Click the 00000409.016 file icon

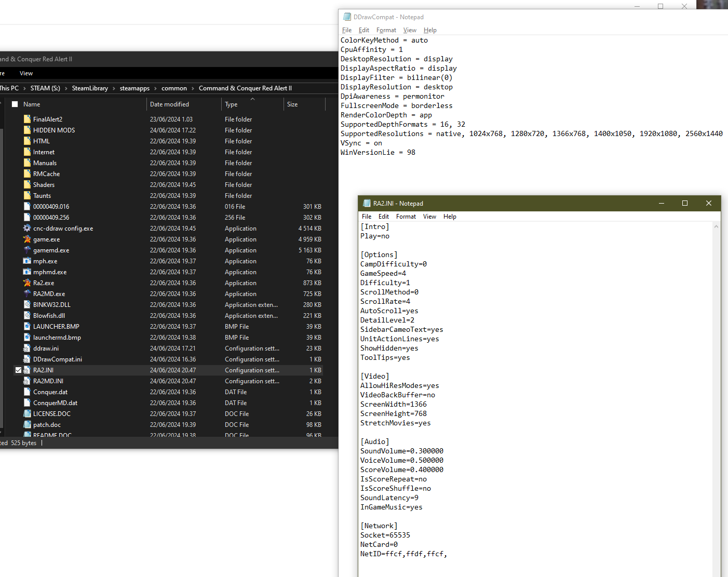point(27,206)
